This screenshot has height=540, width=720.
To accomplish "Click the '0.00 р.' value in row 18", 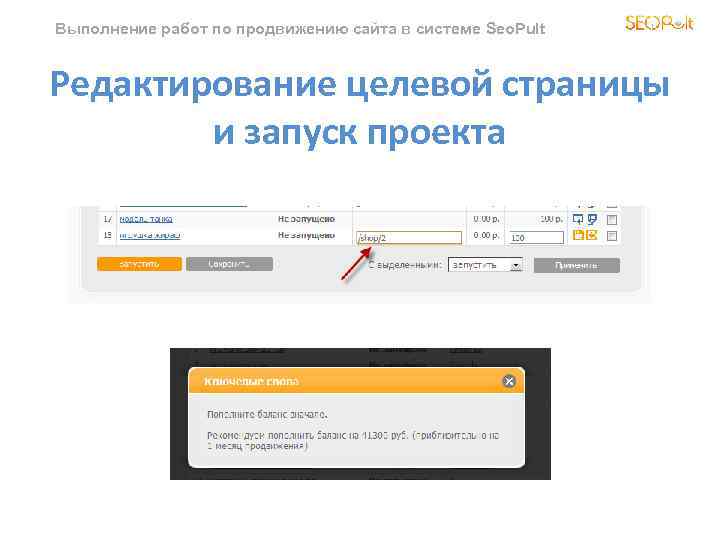I will point(486,235).
